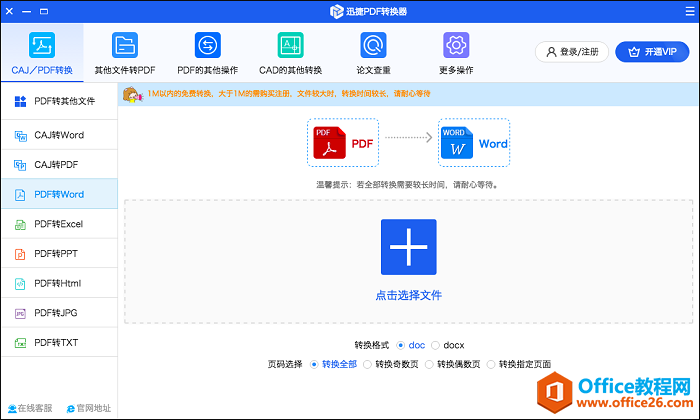Switch to CAJ转Word in sidebar
700x420 pixels.
(x=58, y=135)
